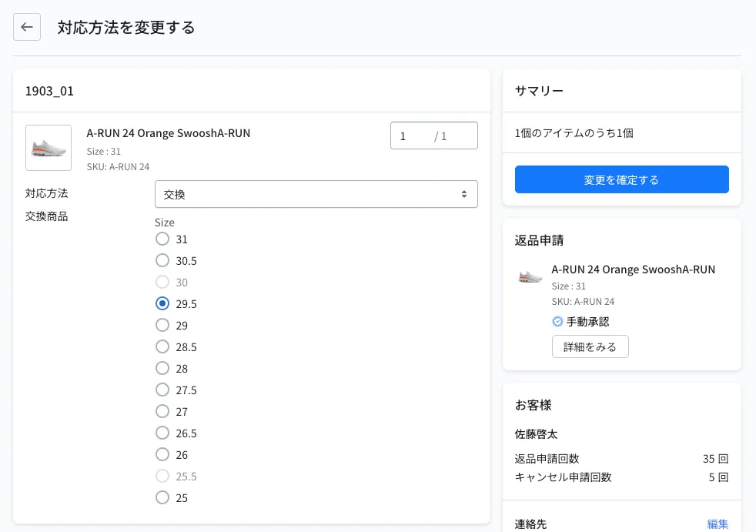Select size 30.5 radio button
Image resolution: width=756 pixels, height=532 pixels.
(162, 260)
